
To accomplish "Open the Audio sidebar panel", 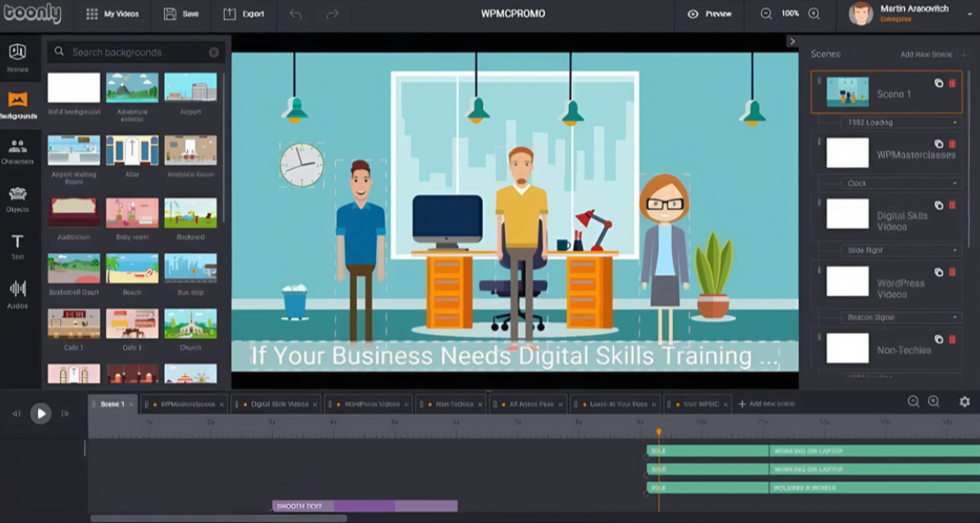I will click(18, 294).
